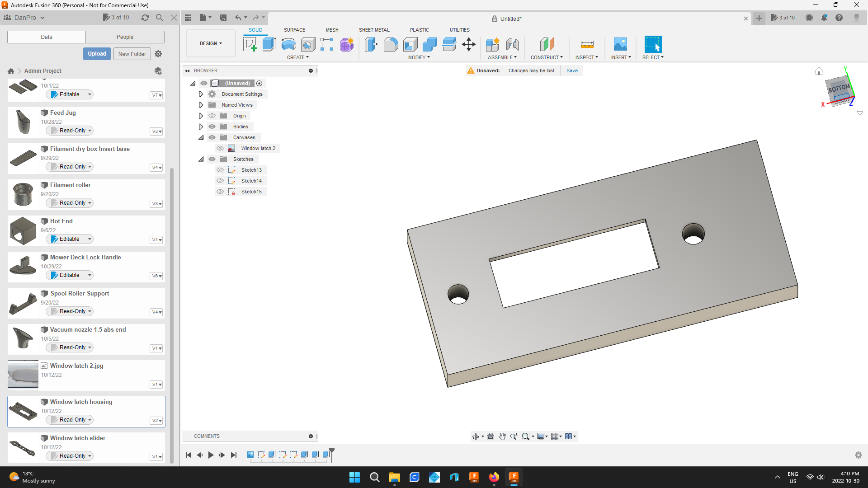The height and width of the screenshot is (488, 868).
Task: Expand the Origin node in the browser
Action: point(201,116)
